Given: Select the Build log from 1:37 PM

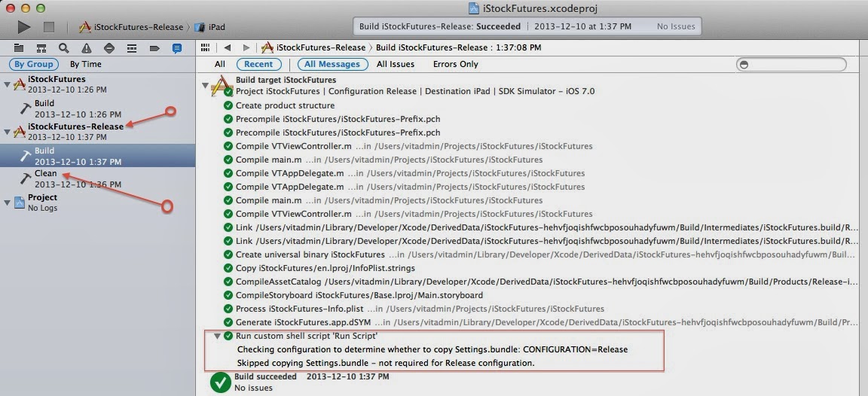Looking at the screenshot, I should [x=97, y=155].
